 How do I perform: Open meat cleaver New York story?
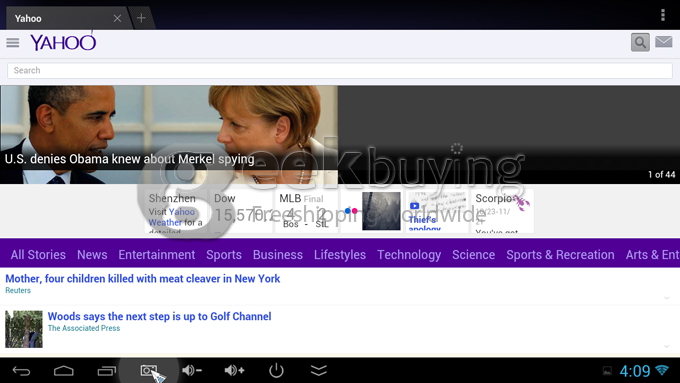(x=143, y=278)
